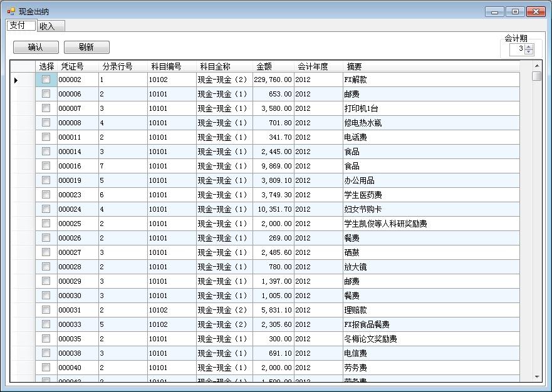Screen dimensions: 552x392
Task: Close the 现金出纳 window
Action: coord(536,12)
